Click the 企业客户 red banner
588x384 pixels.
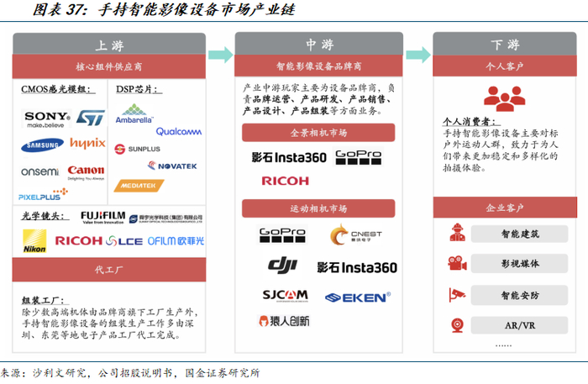coord(505,208)
